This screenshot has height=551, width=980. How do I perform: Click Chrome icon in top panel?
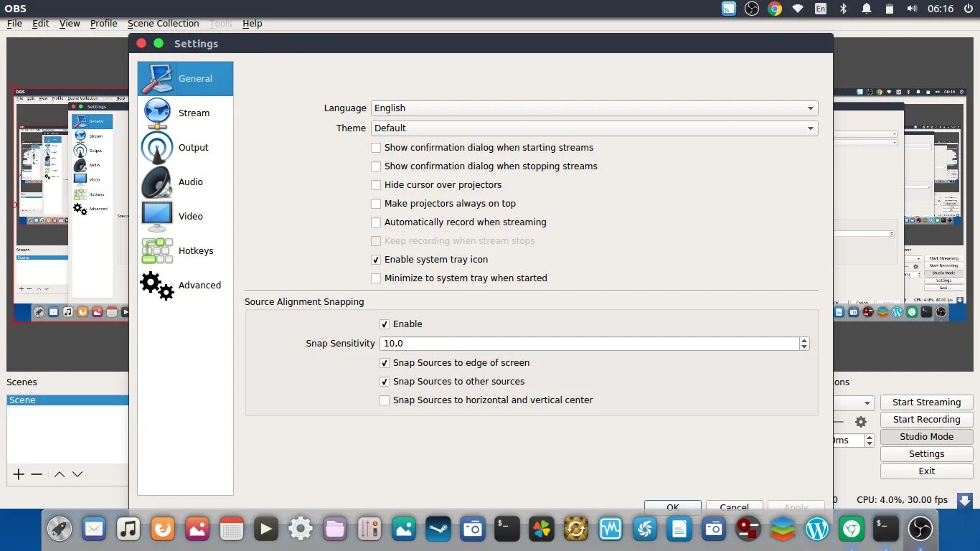(774, 9)
